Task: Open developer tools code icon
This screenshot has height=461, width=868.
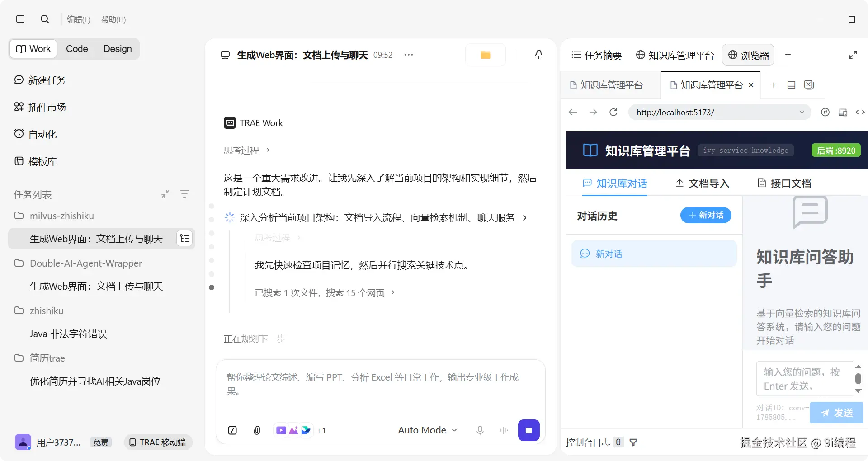Action: click(x=860, y=112)
